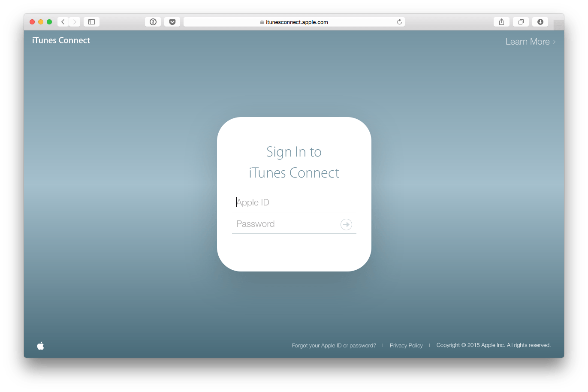Toggle Reader view icon
This screenshot has height=392, width=588.
[153, 21]
